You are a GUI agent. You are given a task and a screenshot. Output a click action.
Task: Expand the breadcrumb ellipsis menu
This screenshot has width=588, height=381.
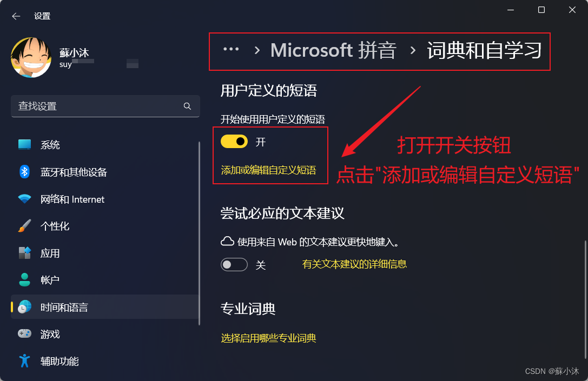click(231, 49)
